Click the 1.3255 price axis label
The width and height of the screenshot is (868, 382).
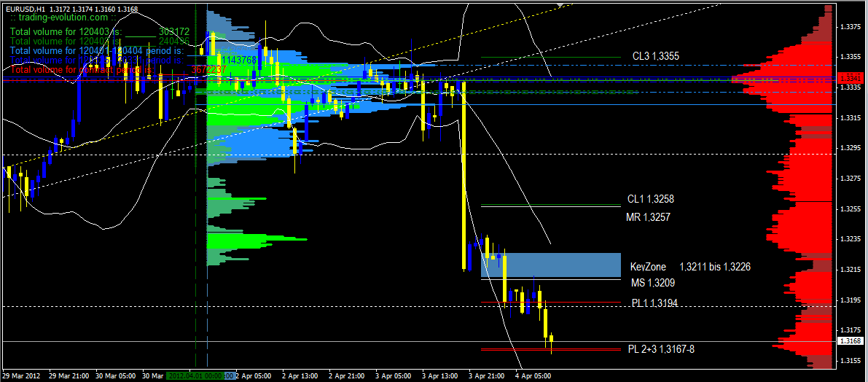click(x=850, y=209)
